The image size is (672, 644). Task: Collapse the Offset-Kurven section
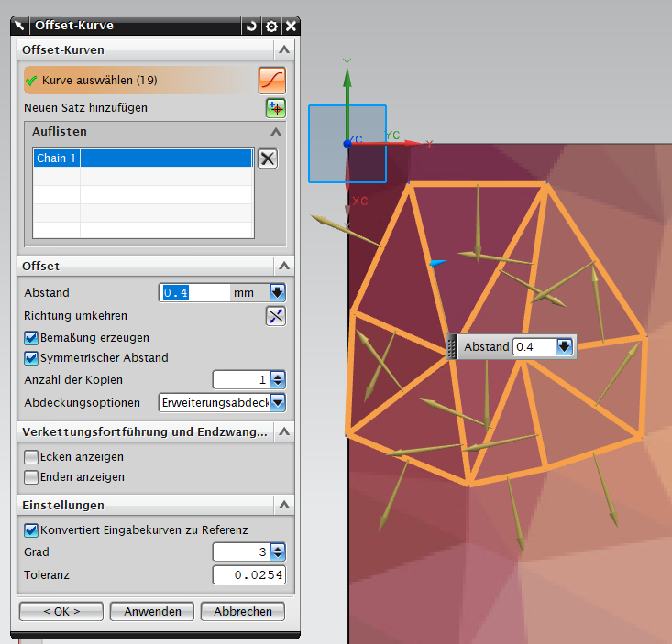pyautogui.click(x=283, y=50)
